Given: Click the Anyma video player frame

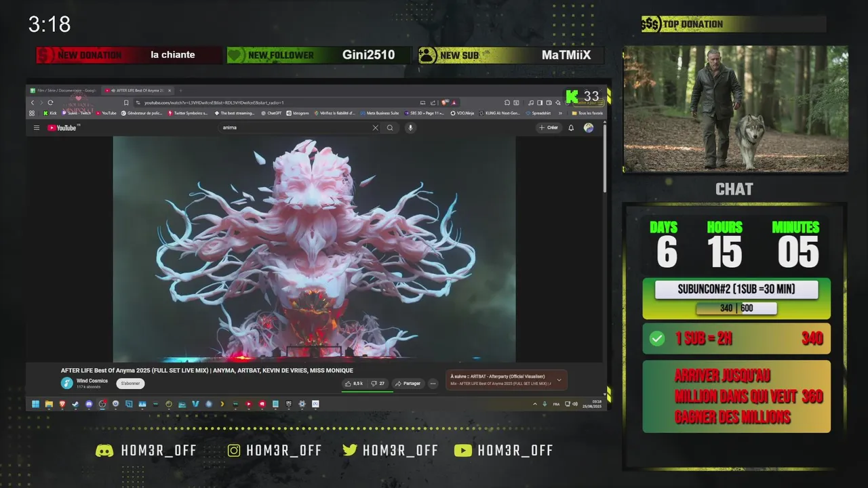Looking at the screenshot, I should point(314,249).
